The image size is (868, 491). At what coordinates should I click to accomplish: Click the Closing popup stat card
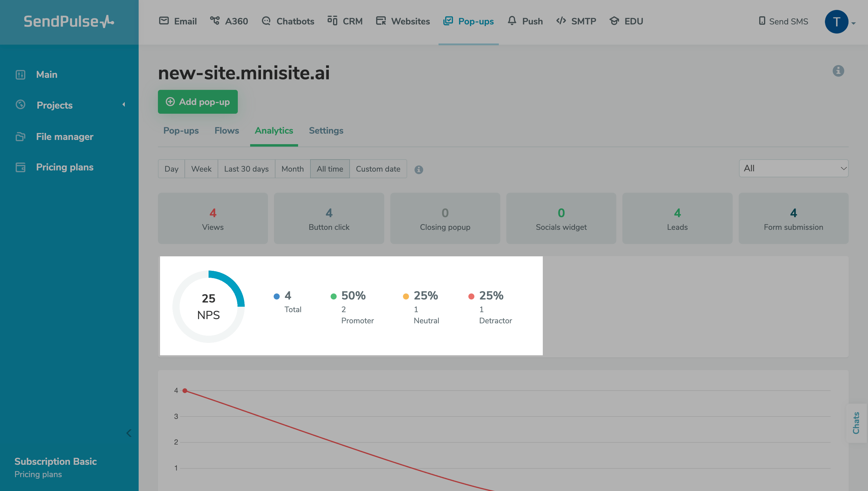(445, 218)
